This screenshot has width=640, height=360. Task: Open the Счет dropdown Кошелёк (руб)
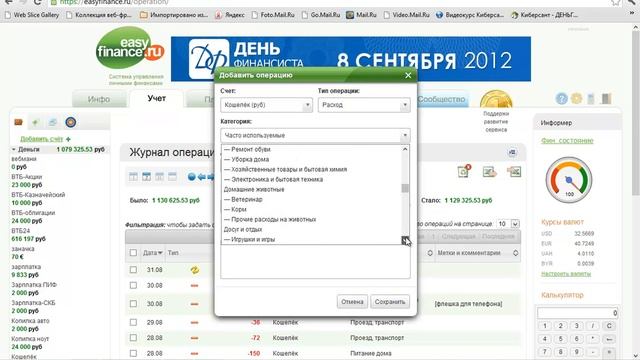(267, 105)
